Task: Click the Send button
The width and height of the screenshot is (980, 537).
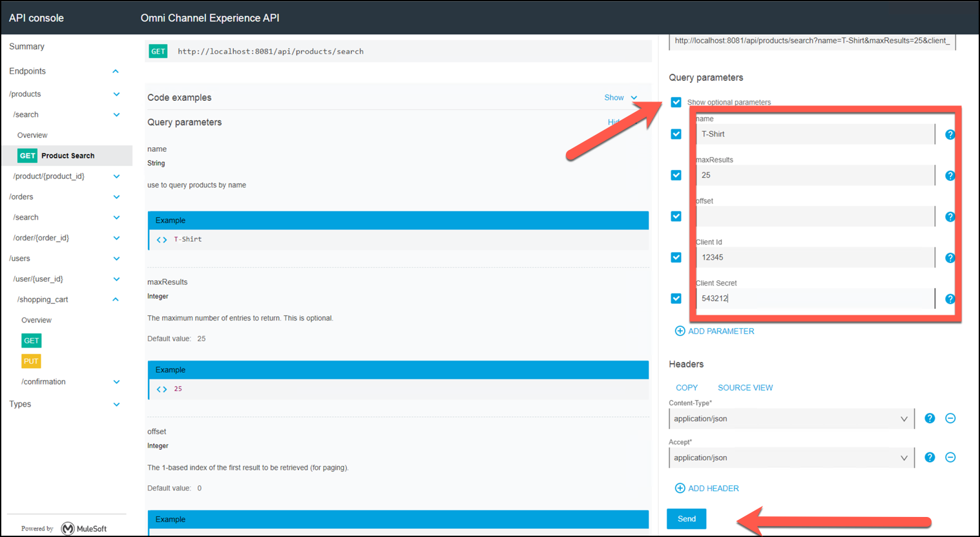Action: coord(686,519)
